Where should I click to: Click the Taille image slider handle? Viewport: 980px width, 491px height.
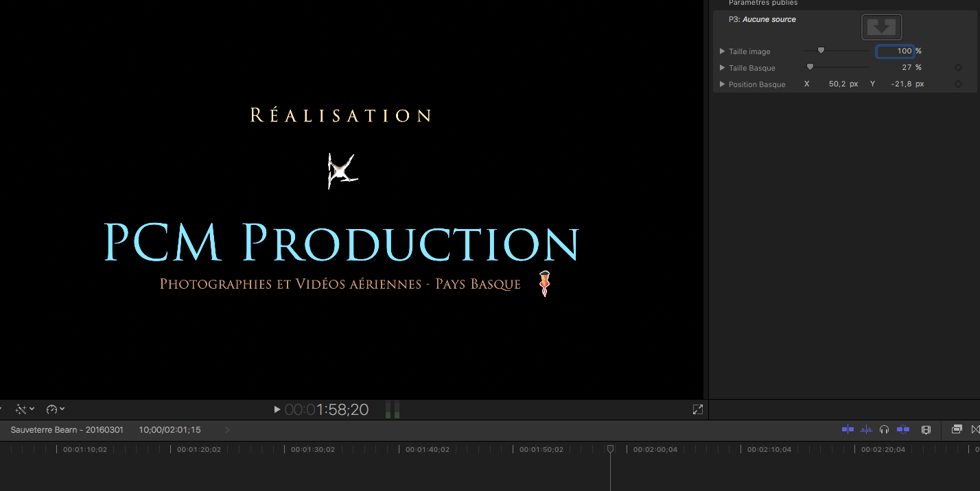tap(821, 50)
